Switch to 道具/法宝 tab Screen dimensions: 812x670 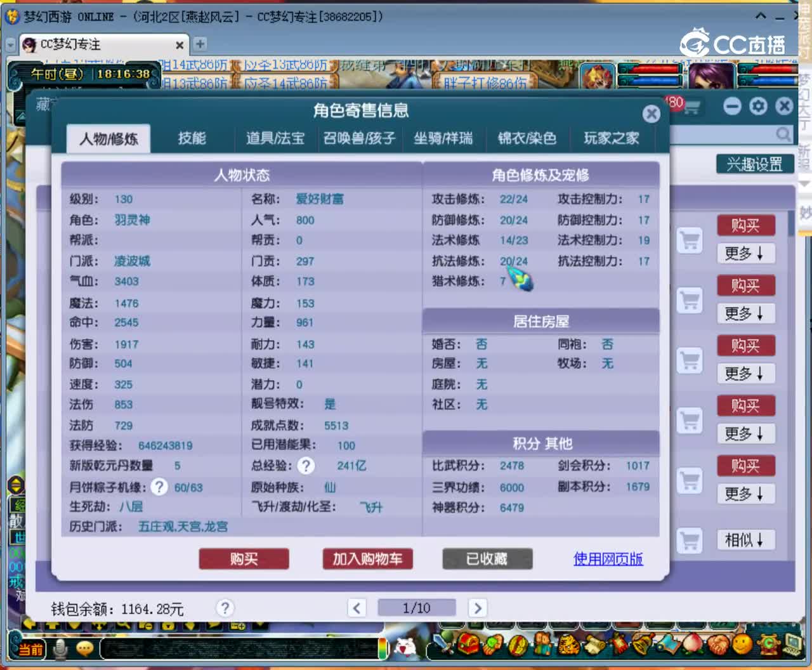tap(275, 138)
